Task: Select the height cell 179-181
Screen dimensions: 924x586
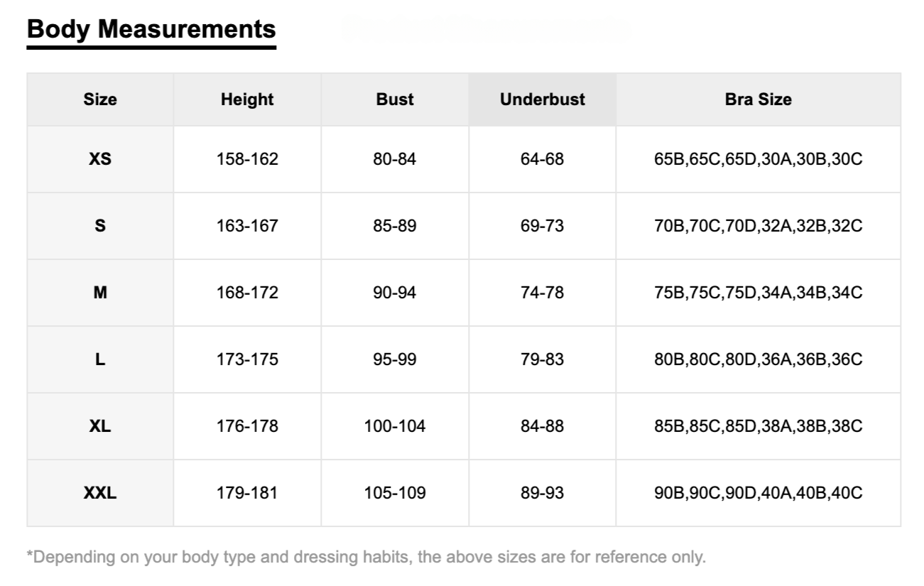Action: tap(247, 493)
